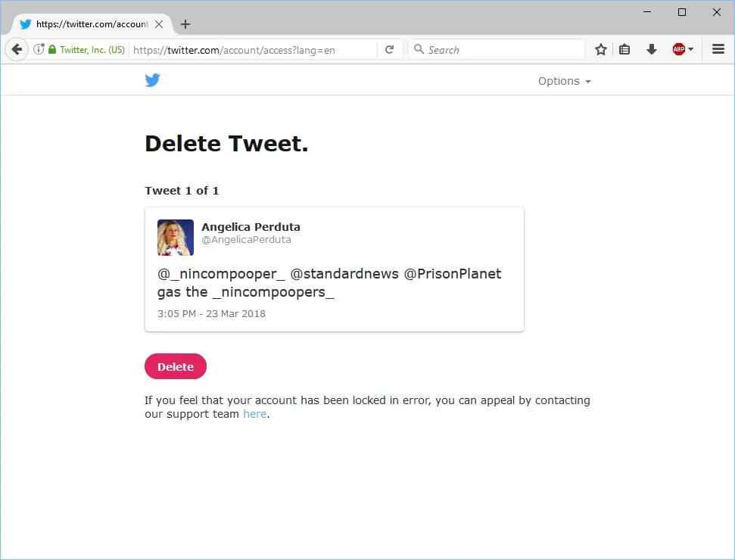
Task: Minimize the browser window
Action: (647, 12)
